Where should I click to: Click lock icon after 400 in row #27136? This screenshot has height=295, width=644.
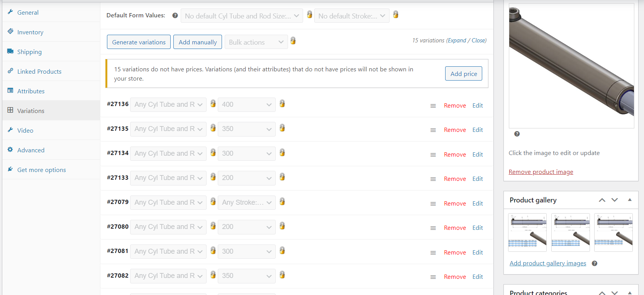click(x=282, y=103)
